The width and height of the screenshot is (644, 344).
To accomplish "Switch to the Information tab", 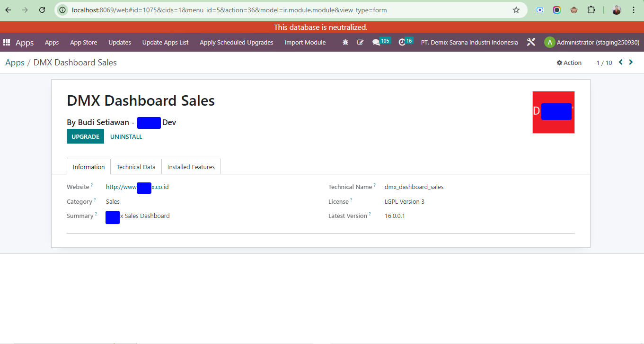I will click(x=88, y=167).
